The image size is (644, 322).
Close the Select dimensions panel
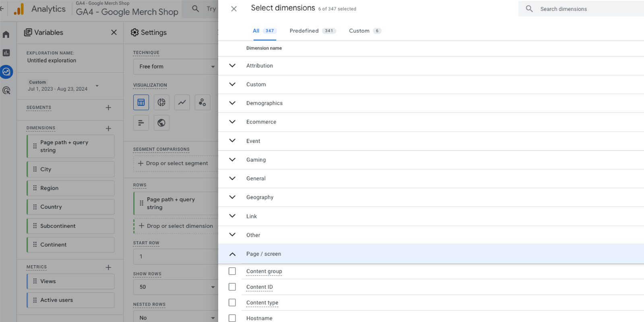tap(234, 9)
